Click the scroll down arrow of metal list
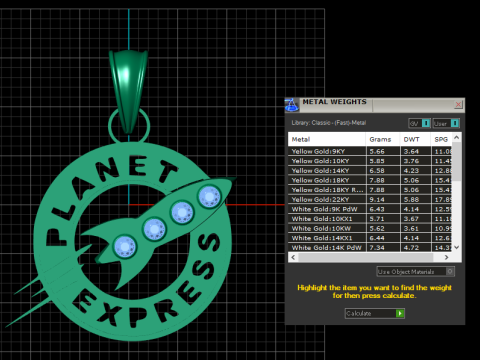The image size is (480, 360). click(x=457, y=247)
